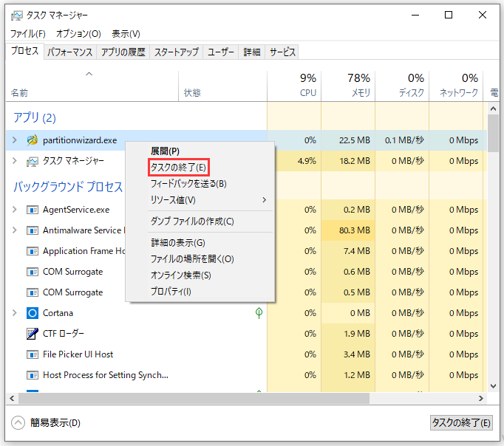The height and width of the screenshot is (446, 504).
Task: Choose 詳細の表示(G) menu entry
Action: pos(200,243)
